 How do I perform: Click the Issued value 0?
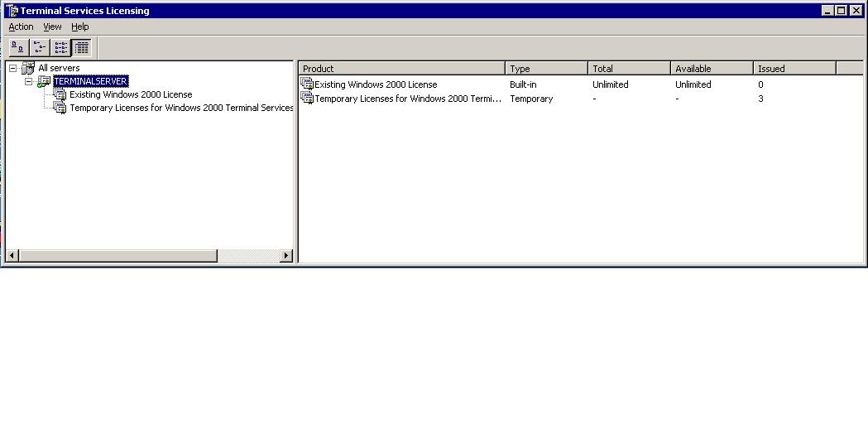coord(760,84)
